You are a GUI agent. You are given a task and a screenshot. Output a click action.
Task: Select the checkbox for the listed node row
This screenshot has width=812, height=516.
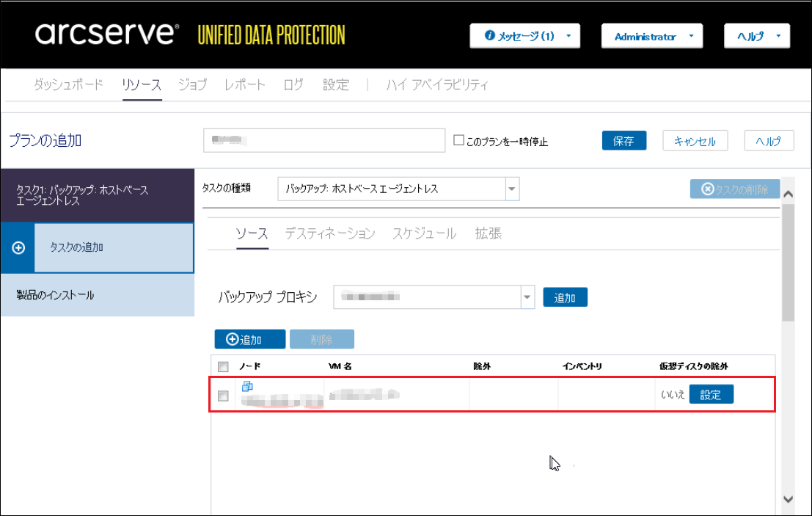coord(224,396)
